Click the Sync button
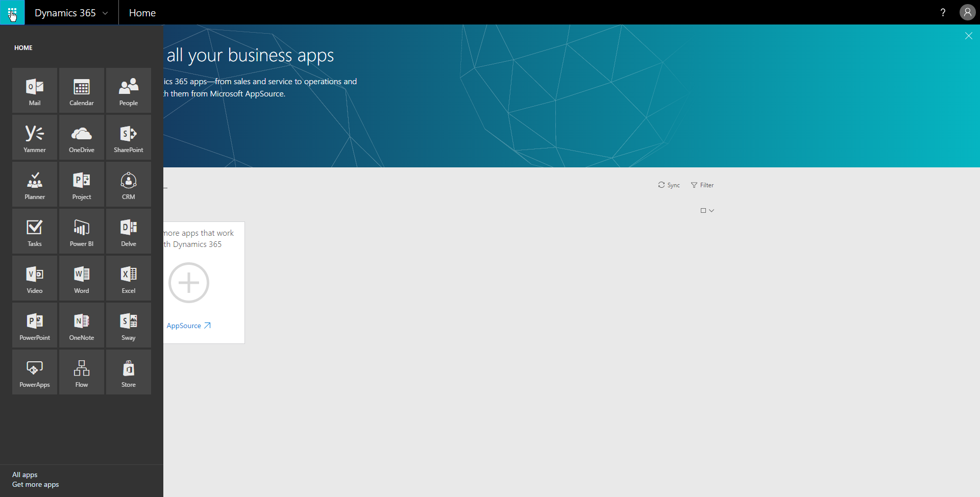 [x=669, y=185]
